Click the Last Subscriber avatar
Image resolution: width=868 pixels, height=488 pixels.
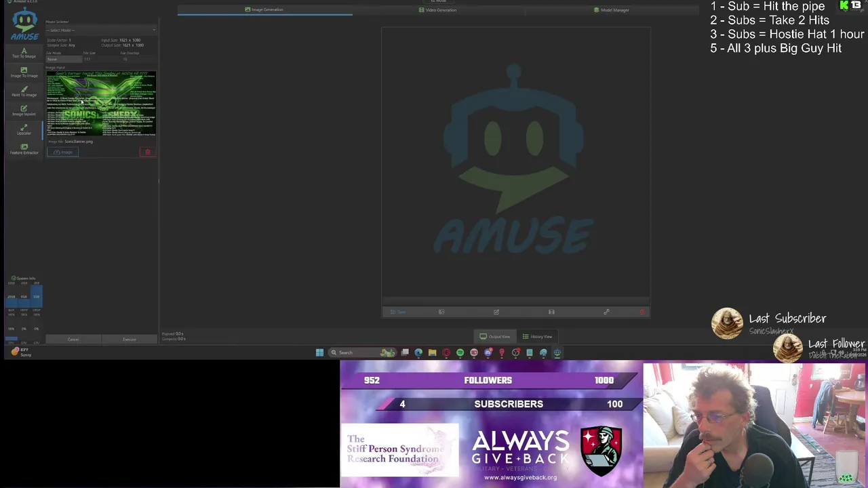tap(727, 323)
